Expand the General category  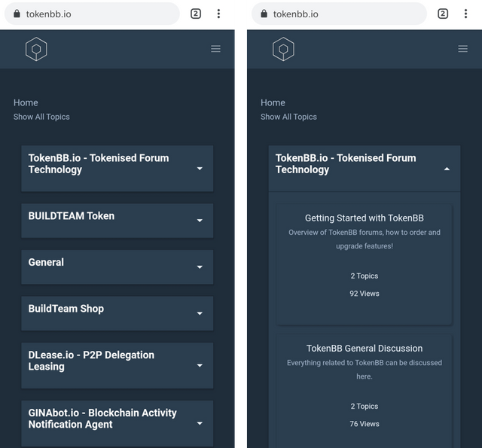[x=117, y=267]
